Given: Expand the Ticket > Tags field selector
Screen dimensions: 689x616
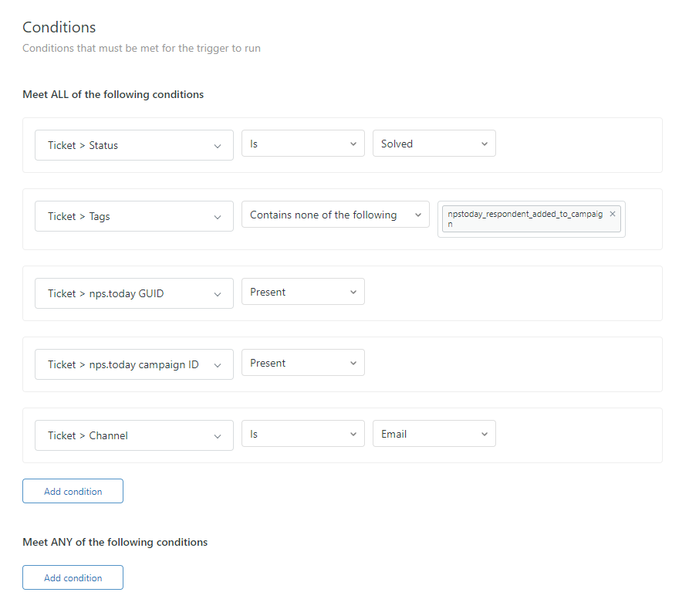Looking at the screenshot, I should click(x=133, y=216).
